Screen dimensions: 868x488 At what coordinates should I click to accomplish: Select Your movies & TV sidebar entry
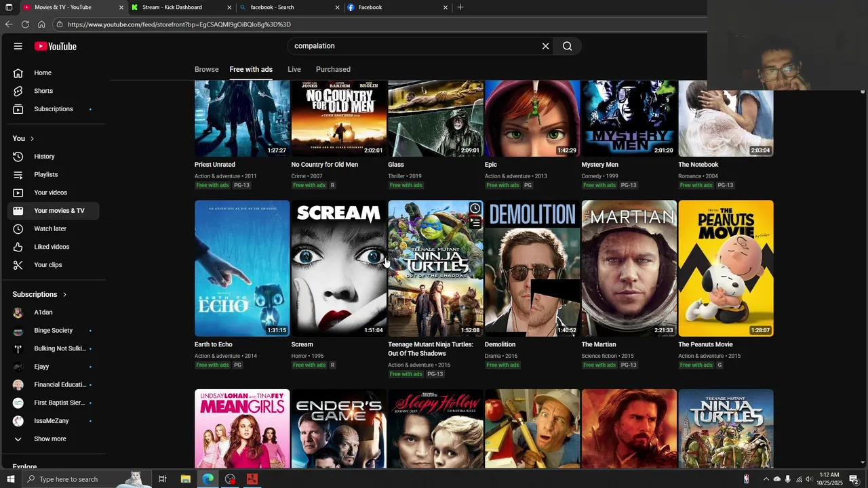pos(54,211)
